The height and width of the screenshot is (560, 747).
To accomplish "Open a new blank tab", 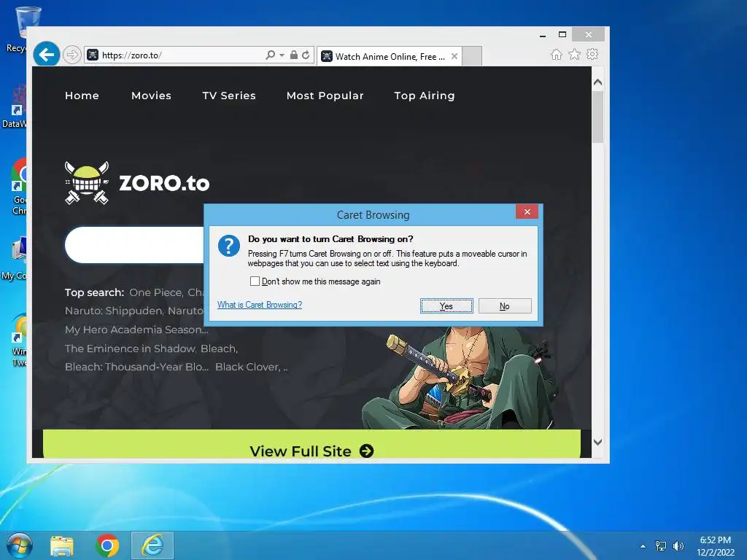I will pyautogui.click(x=472, y=56).
